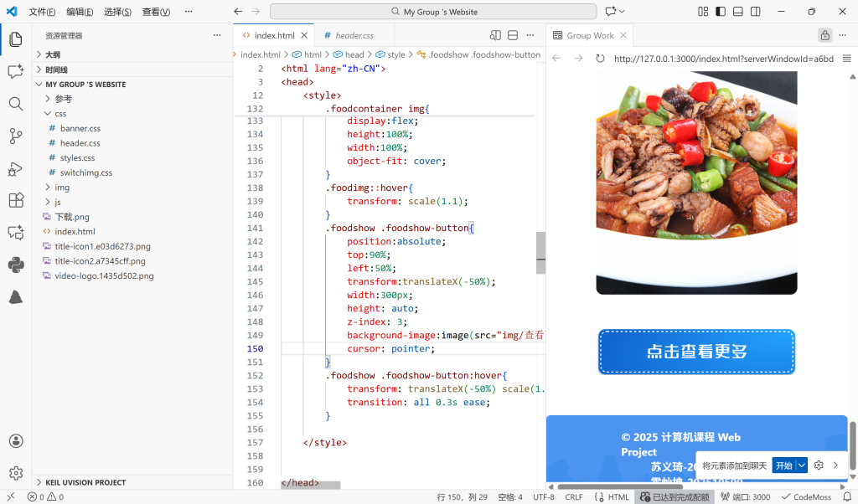Click the 开始 button in chat popup
Screen dimensions: 858x504
click(783, 465)
